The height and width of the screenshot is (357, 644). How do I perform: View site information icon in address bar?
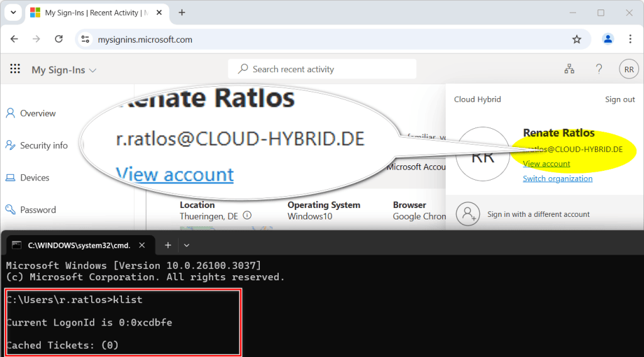click(x=86, y=40)
